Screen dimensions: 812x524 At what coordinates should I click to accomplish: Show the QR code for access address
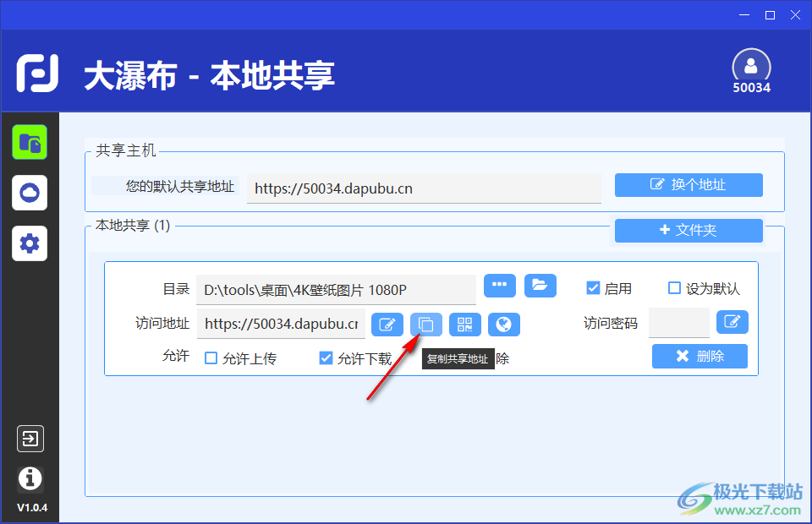click(x=465, y=325)
